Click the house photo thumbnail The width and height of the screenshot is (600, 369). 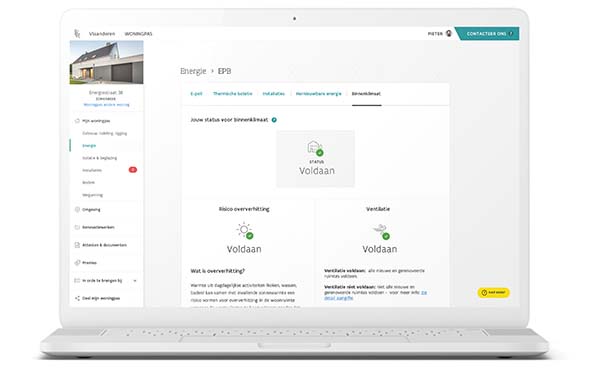click(x=106, y=62)
